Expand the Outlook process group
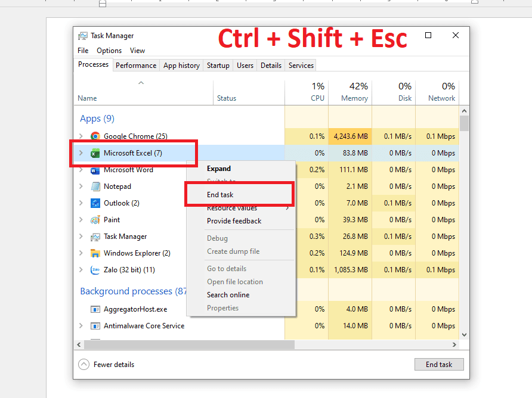Image resolution: width=532 pixels, height=398 pixels. click(81, 203)
